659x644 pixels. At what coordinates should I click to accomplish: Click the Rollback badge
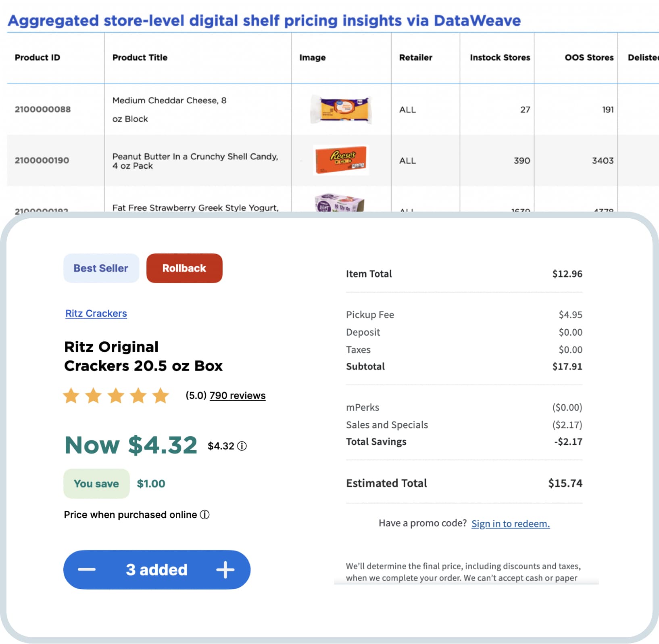point(184,268)
